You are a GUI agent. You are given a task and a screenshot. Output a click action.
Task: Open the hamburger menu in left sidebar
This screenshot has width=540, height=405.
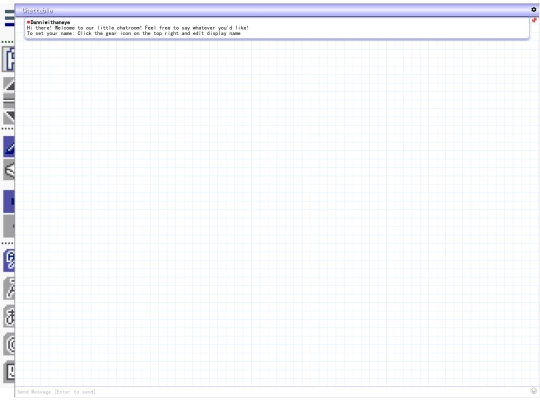pyautogui.click(x=10, y=18)
